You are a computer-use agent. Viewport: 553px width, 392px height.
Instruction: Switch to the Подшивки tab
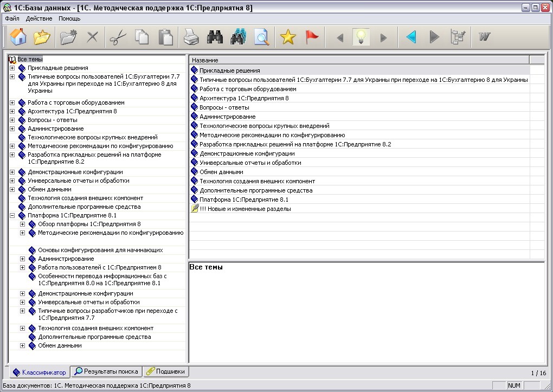coord(166,371)
